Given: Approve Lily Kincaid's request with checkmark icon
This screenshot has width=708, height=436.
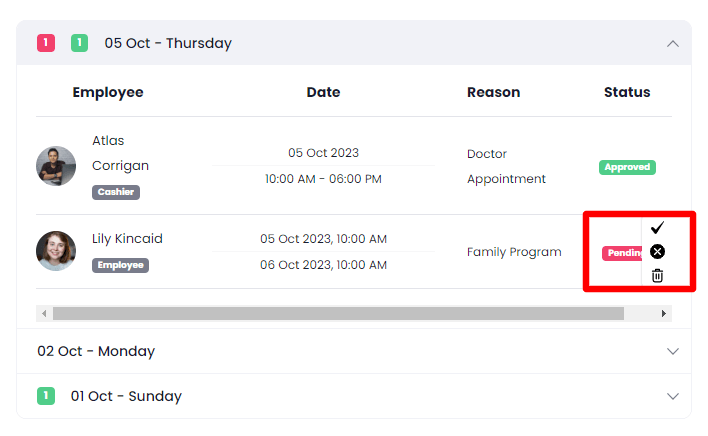Looking at the screenshot, I should (x=657, y=228).
